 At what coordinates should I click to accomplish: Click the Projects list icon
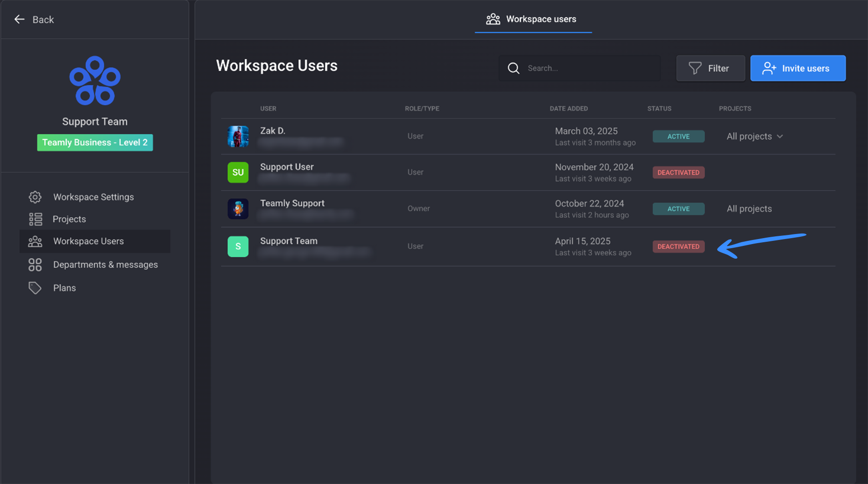coord(36,219)
